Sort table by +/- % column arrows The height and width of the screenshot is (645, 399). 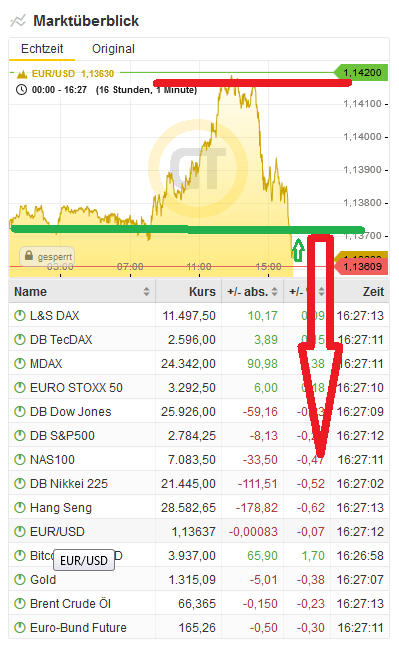coord(321,292)
